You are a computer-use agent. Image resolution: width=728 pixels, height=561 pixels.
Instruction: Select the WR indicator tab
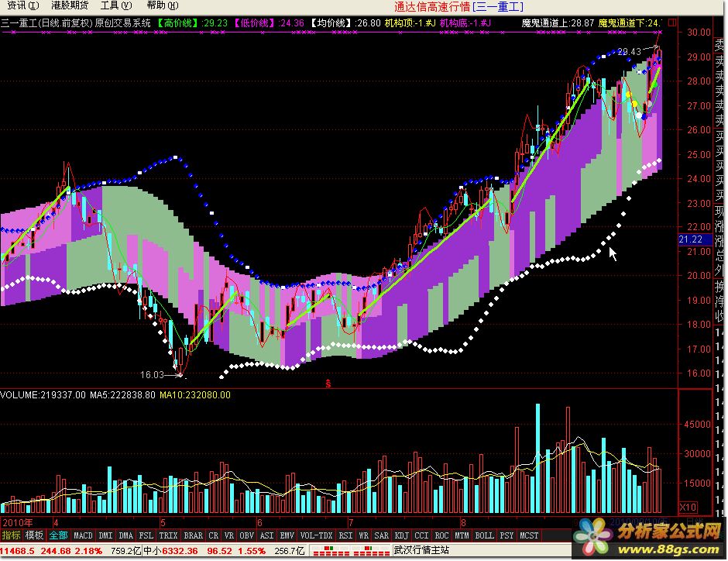pos(363,535)
